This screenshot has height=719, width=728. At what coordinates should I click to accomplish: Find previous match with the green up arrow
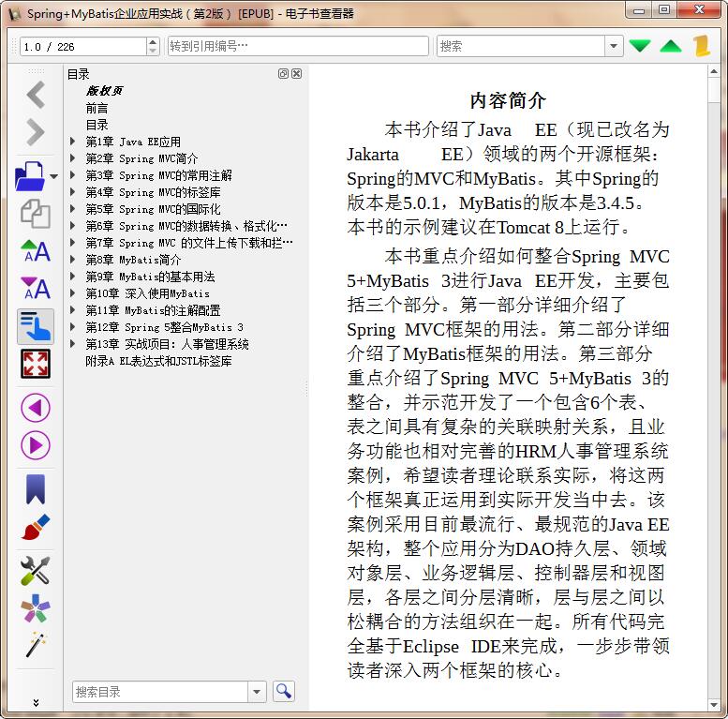(x=671, y=46)
